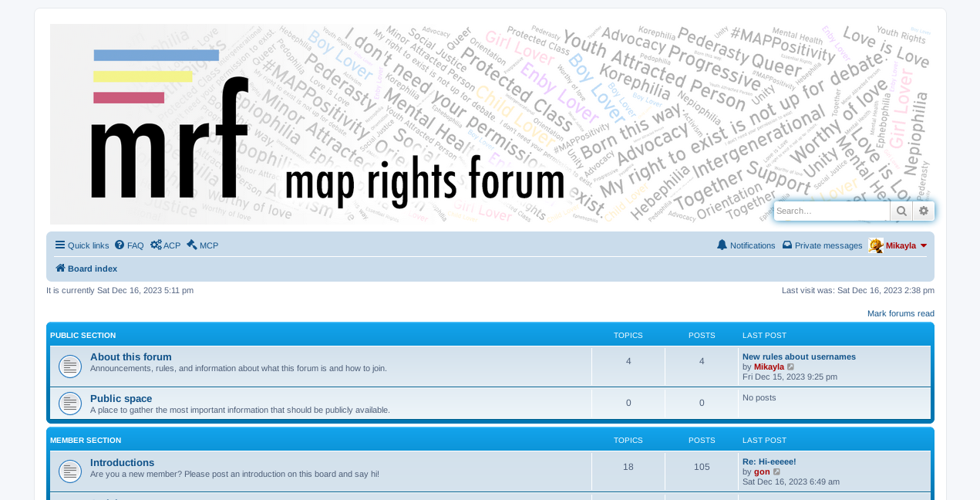The image size is (980, 500).
Task: Click the site logo banner
Action: coord(490,124)
